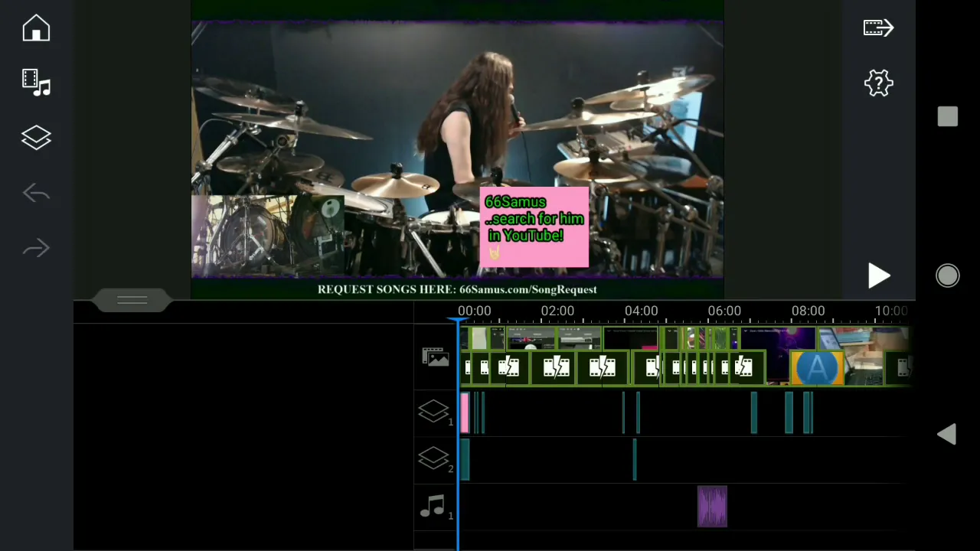Redo the last undone edit

tap(36, 248)
